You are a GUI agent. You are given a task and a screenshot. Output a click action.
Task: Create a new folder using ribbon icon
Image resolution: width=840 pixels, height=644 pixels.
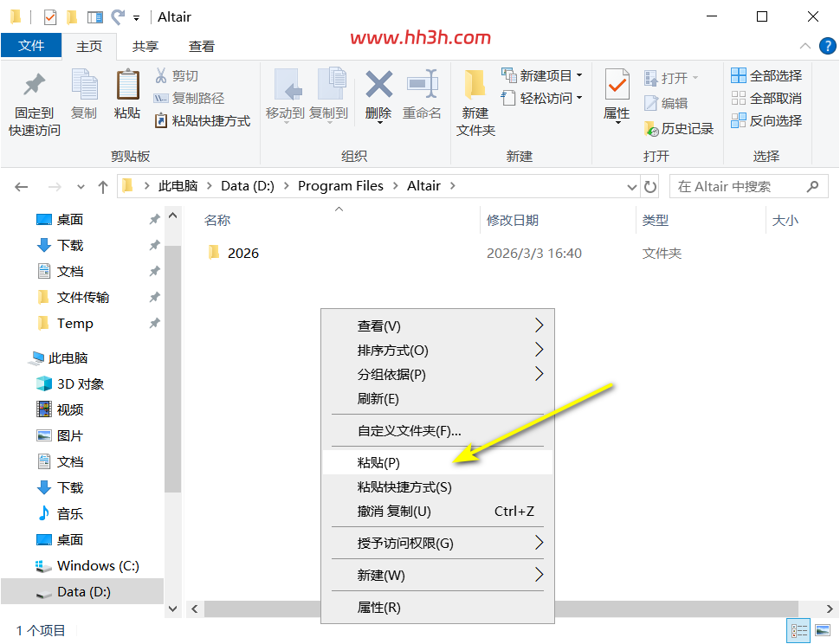pyautogui.click(x=475, y=84)
